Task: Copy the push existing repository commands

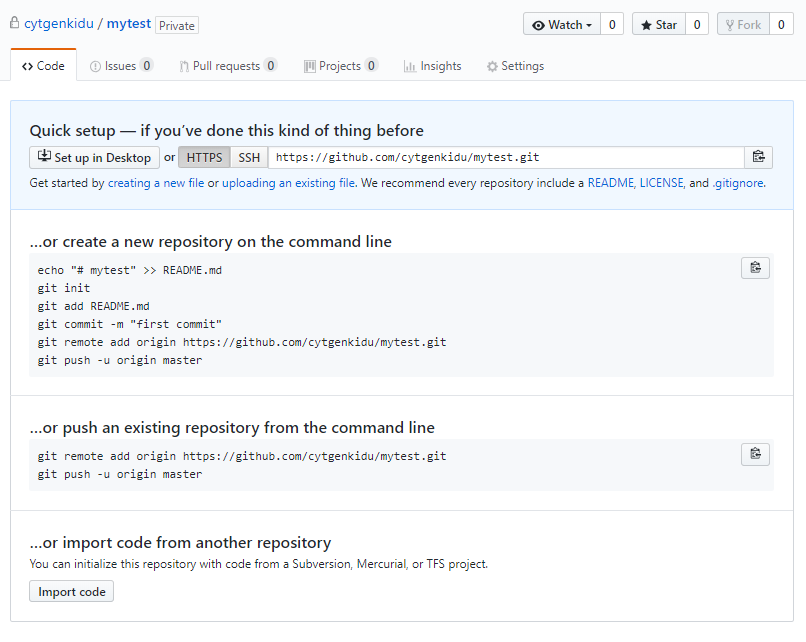Action: (755, 454)
